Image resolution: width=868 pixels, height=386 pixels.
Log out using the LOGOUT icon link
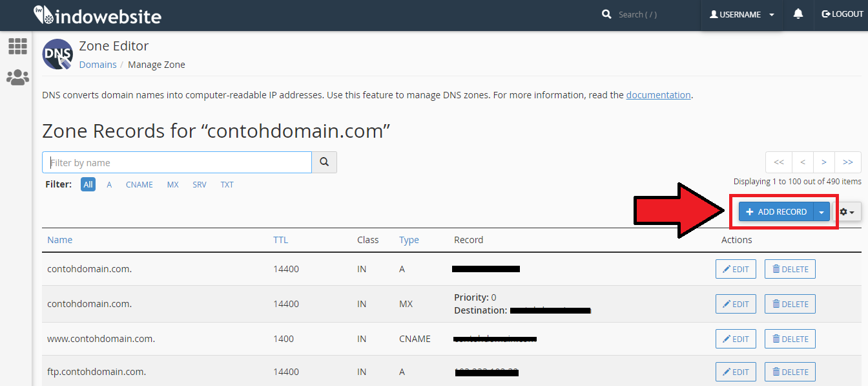(x=842, y=14)
